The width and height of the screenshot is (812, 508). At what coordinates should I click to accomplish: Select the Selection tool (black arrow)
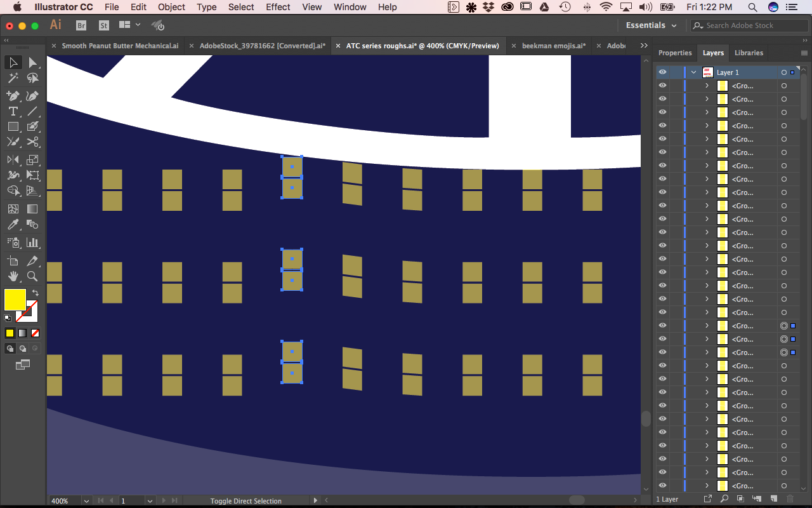(x=13, y=62)
